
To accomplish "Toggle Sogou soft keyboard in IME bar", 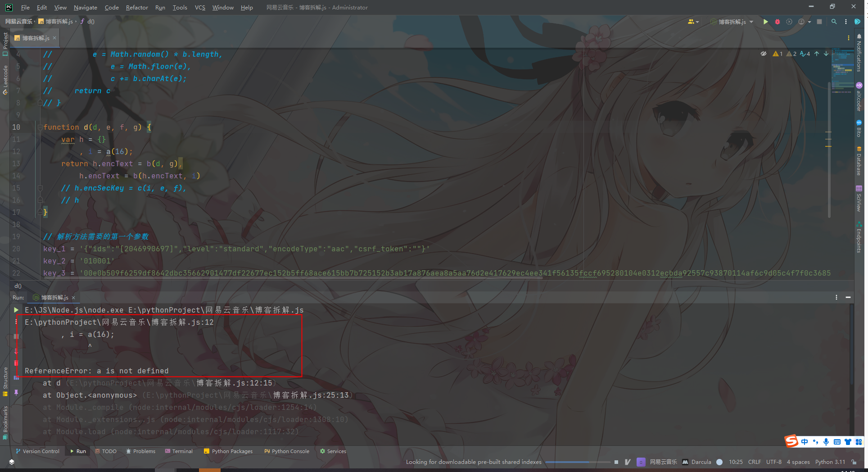I will pos(837,442).
